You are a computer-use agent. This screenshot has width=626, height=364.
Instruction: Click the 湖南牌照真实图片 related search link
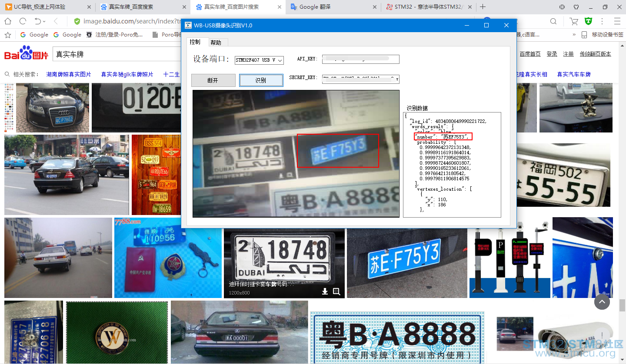coord(69,74)
